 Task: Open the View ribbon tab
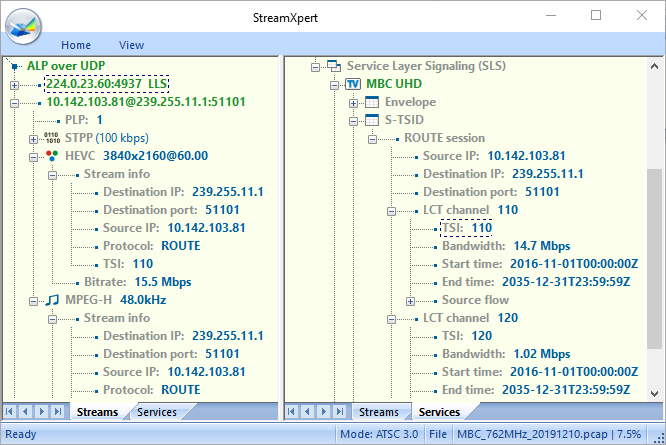[131, 45]
